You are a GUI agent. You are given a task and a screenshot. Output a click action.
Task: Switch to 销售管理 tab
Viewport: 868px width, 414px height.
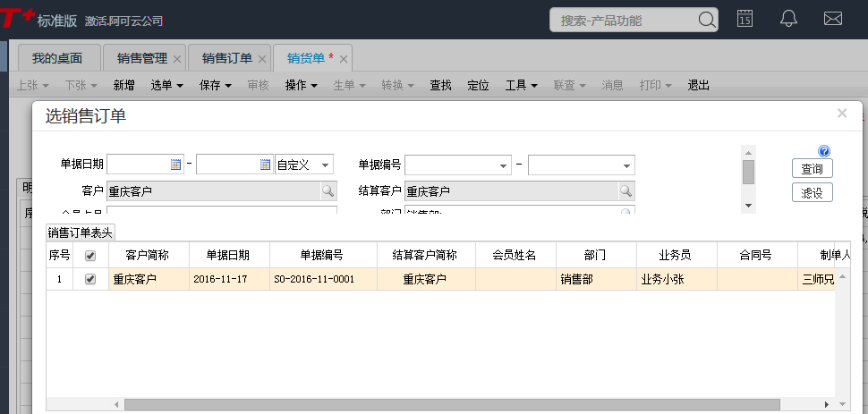142,58
